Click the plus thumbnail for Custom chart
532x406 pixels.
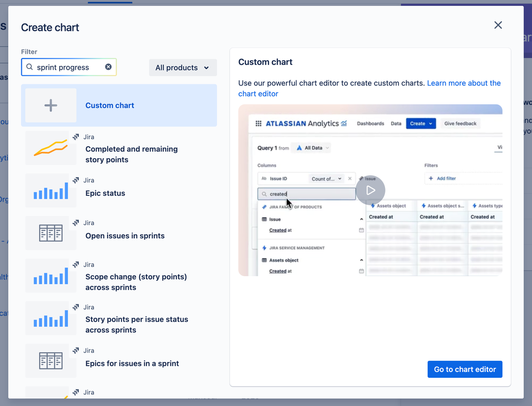pyautogui.click(x=51, y=105)
